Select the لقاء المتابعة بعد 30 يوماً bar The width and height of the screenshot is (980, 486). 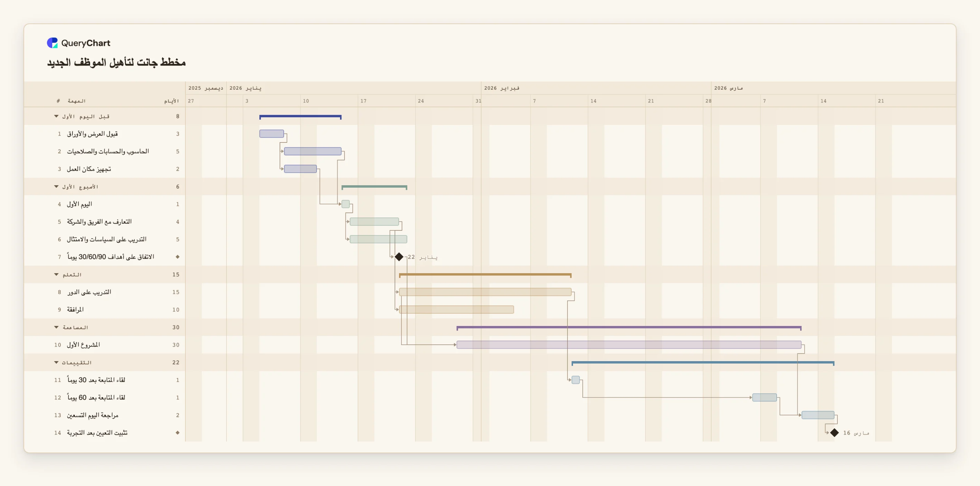[x=575, y=380]
